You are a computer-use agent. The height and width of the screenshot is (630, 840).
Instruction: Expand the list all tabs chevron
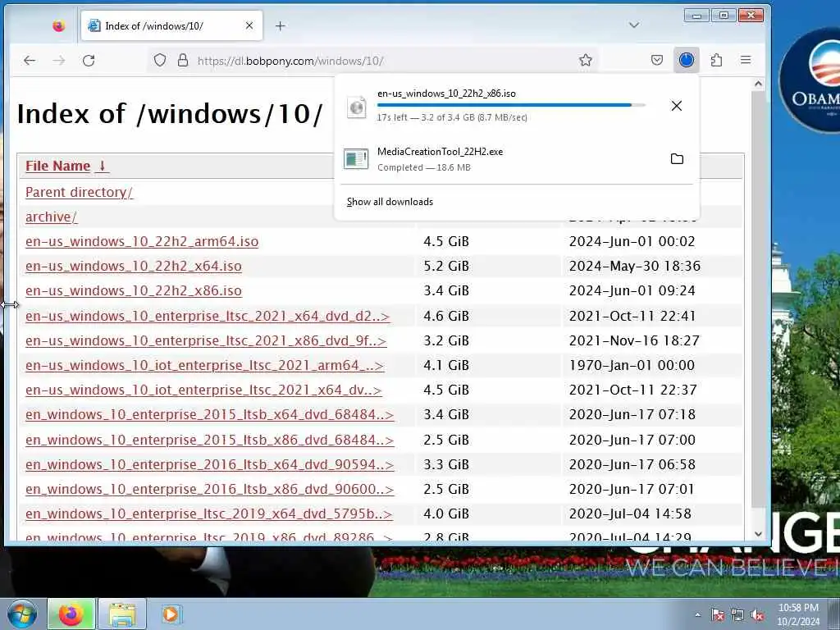[634, 25]
